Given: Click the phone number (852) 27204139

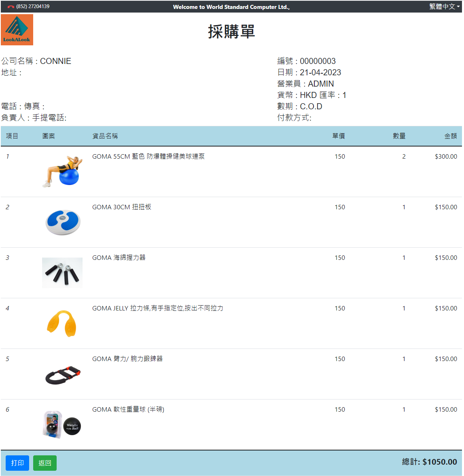Looking at the screenshot, I should click(x=33, y=6).
